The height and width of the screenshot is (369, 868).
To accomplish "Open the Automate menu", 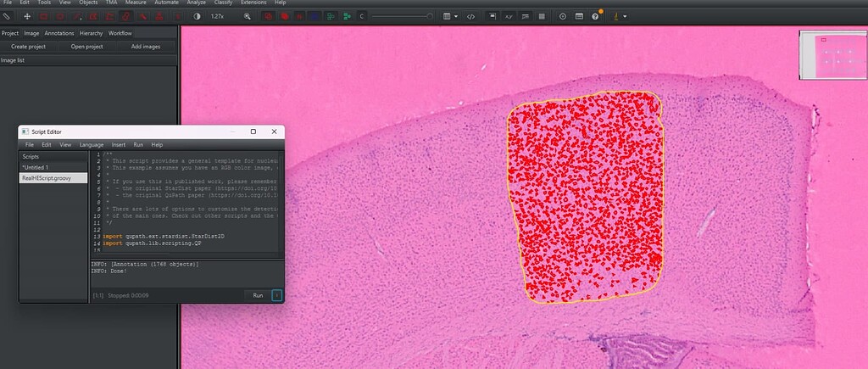I will click(166, 3).
